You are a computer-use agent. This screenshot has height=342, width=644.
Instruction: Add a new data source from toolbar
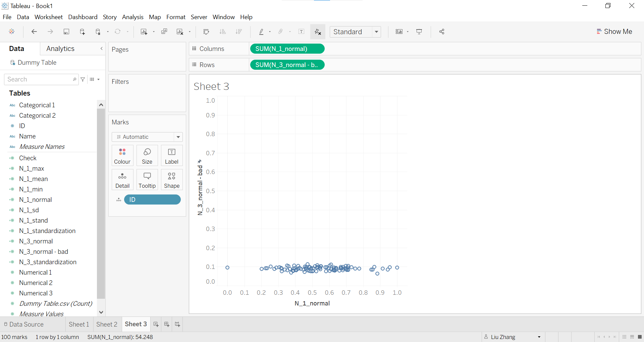click(82, 32)
